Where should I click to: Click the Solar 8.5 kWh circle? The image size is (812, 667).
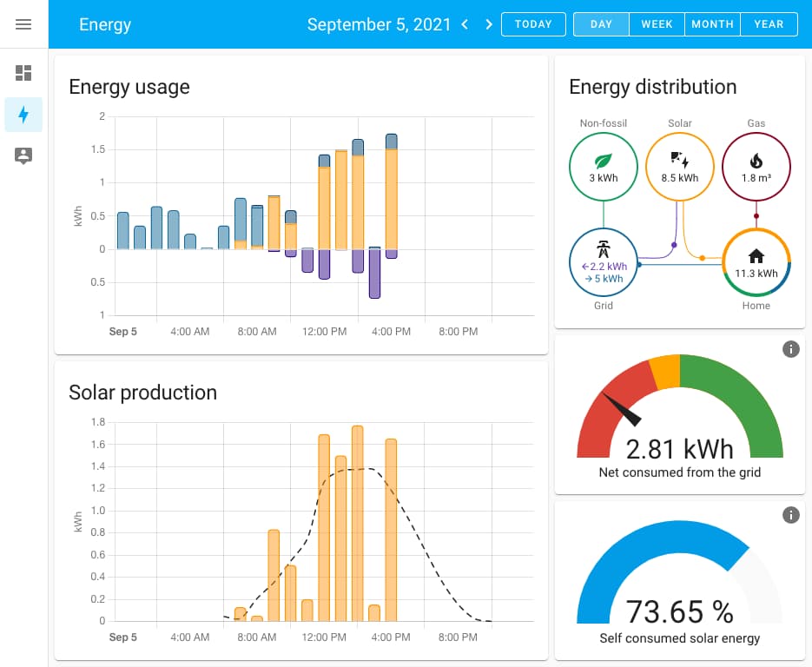coord(680,168)
